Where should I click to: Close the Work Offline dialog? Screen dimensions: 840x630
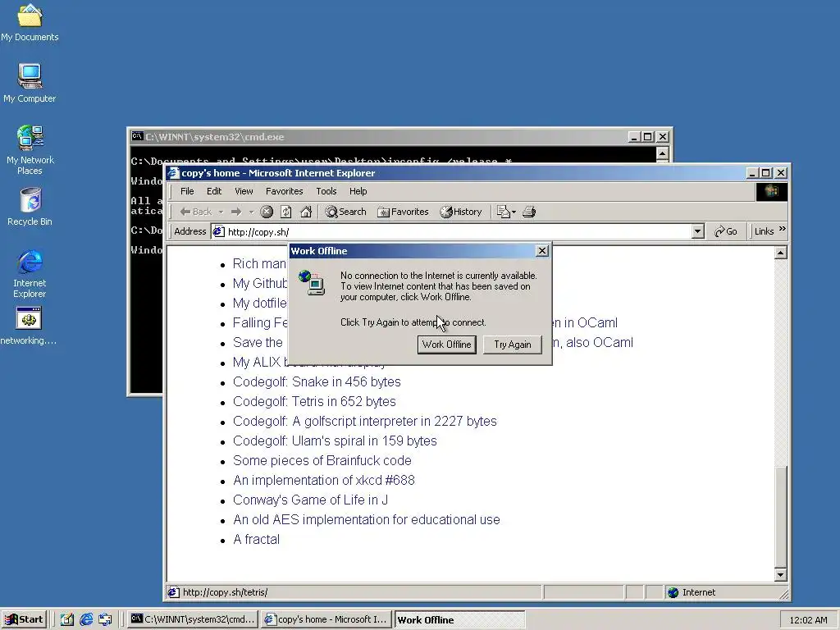coord(542,251)
